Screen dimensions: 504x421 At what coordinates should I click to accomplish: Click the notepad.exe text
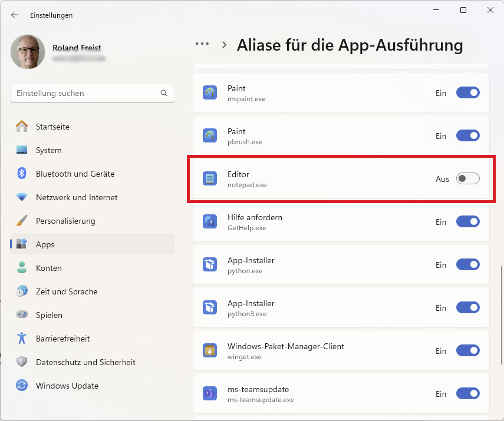click(x=247, y=185)
